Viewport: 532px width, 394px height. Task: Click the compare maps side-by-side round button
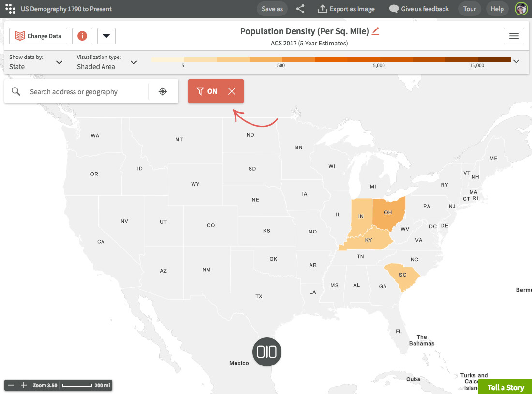pos(266,352)
